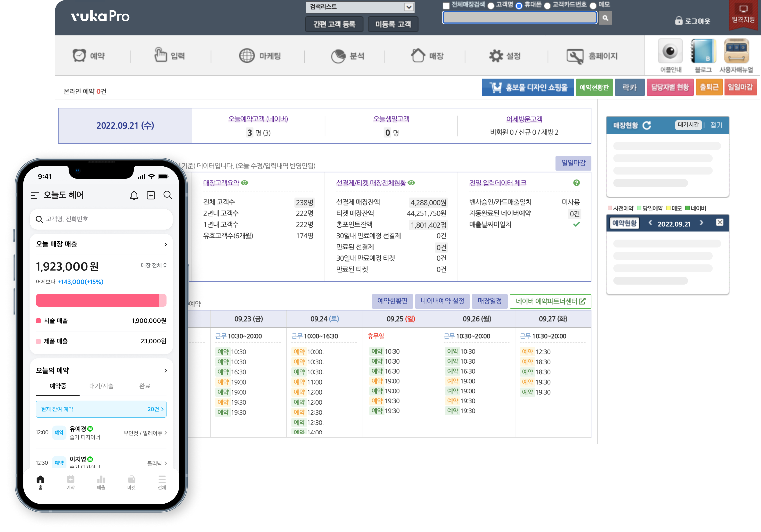The width and height of the screenshot is (761, 532).
Task: Click the help question-mark icon in 전일 입력데이터 체크
Action: [x=576, y=183]
